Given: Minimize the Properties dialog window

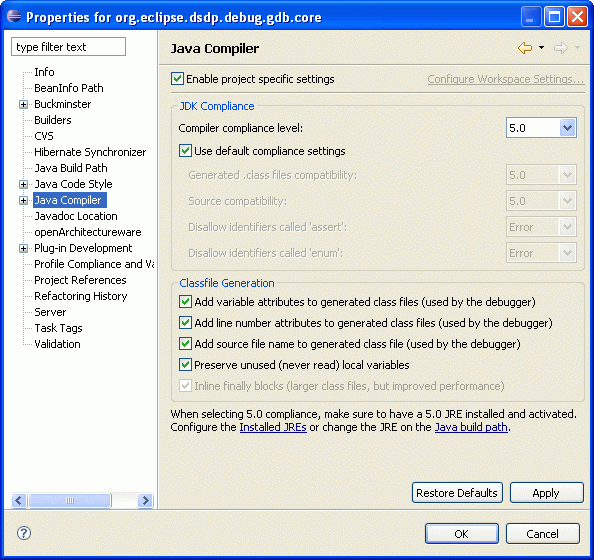Looking at the screenshot, I should 531,17.
